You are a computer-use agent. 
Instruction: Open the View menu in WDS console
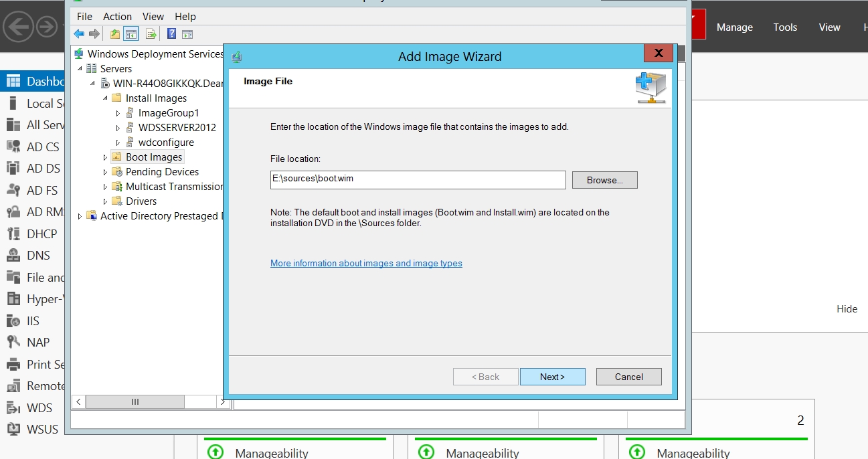[153, 16]
